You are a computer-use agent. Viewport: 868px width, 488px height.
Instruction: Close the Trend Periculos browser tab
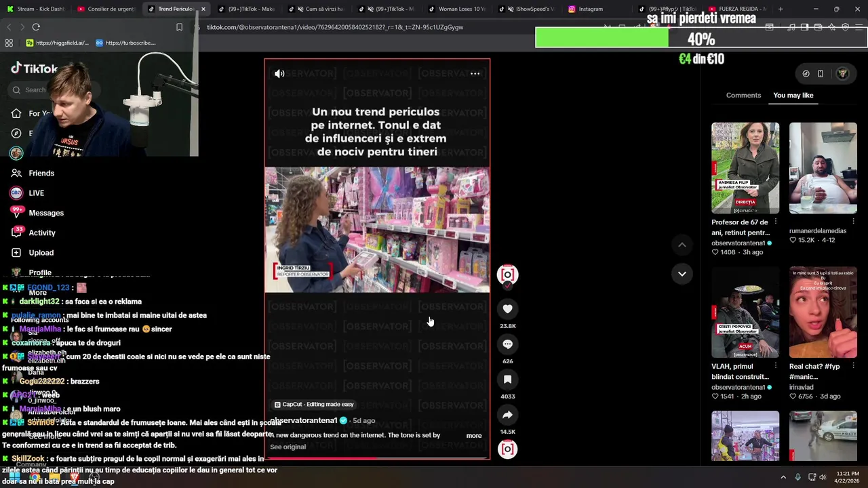(x=203, y=9)
